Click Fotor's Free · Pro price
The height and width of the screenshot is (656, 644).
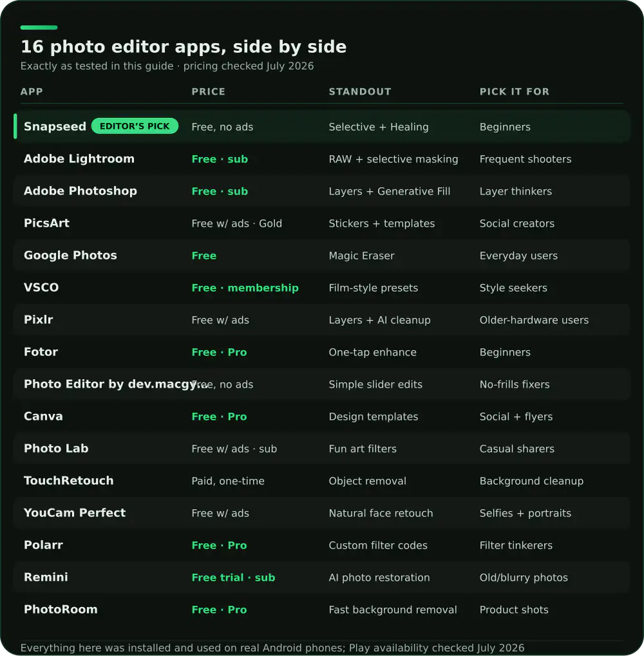tap(219, 352)
